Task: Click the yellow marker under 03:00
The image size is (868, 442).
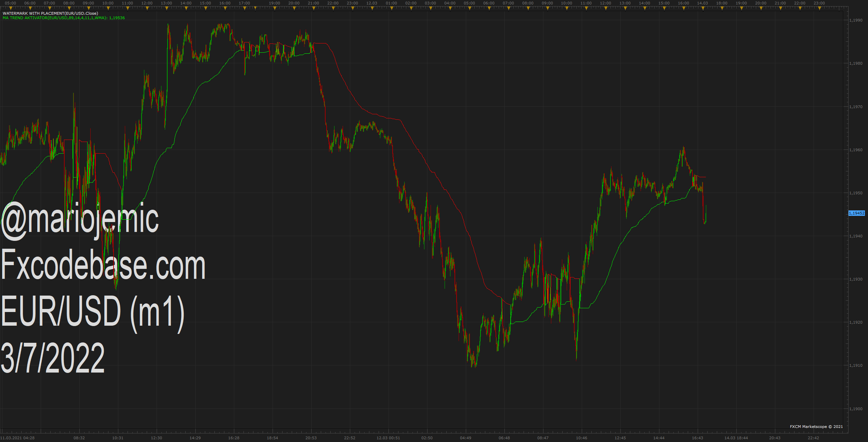Action: [x=430, y=8]
